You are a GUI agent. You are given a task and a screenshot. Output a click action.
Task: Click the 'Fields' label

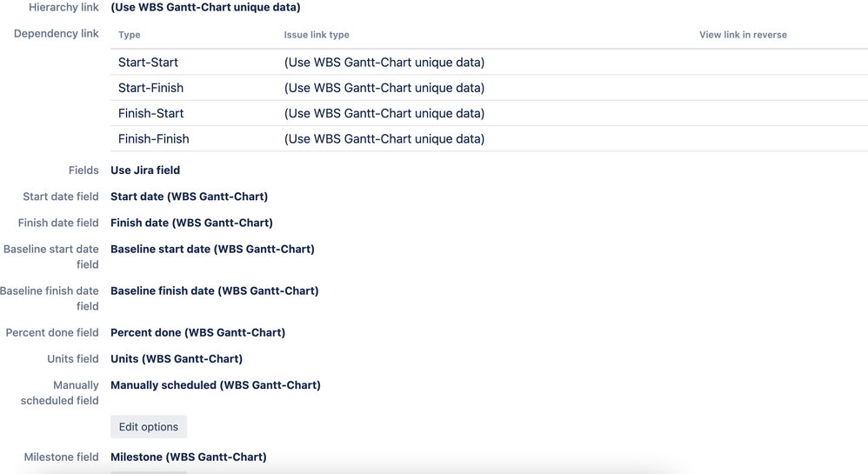pos(83,170)
